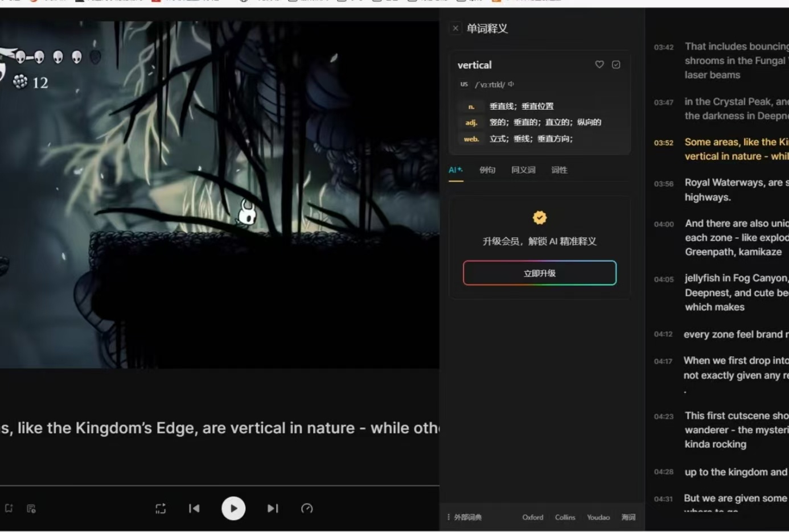Mark the word vertical as learned
The width and height of the screenshot is (789, 532).
(616, 65)
